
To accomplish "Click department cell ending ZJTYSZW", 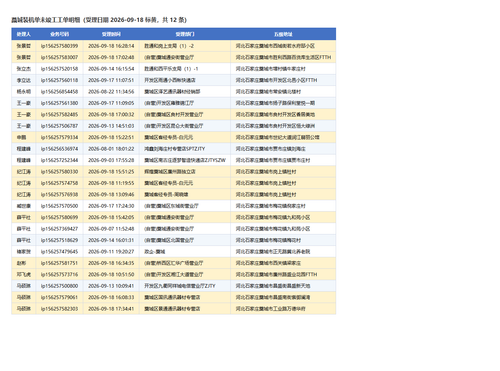I will point(185,160).
